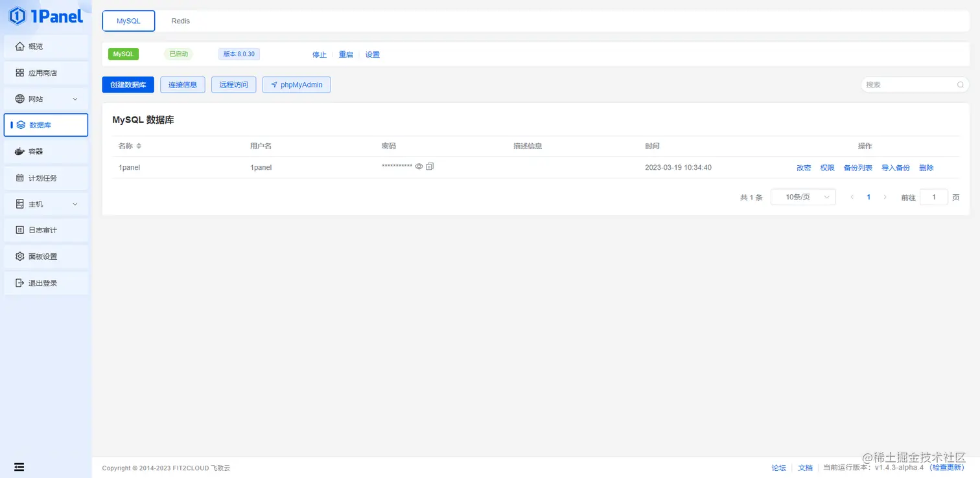Open 概览 in the sidebar

click(x=46, y=47)
